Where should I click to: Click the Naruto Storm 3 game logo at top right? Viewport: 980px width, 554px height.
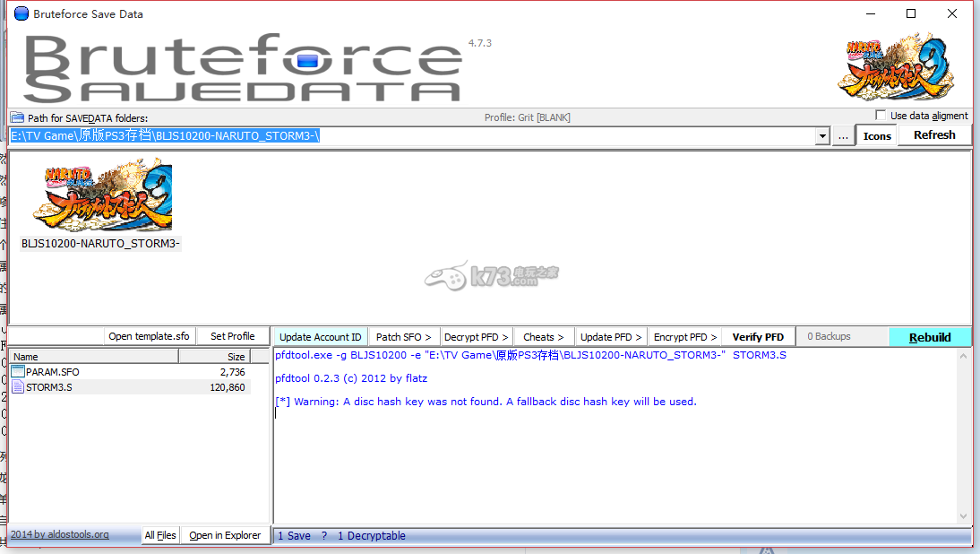click(x=897, y=66)
